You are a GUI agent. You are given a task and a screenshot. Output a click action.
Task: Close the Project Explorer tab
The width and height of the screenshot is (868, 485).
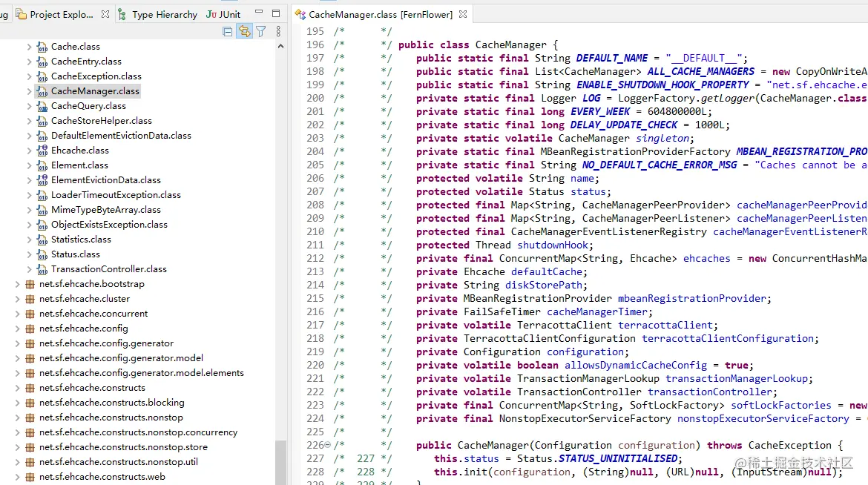tap(105, 14)
